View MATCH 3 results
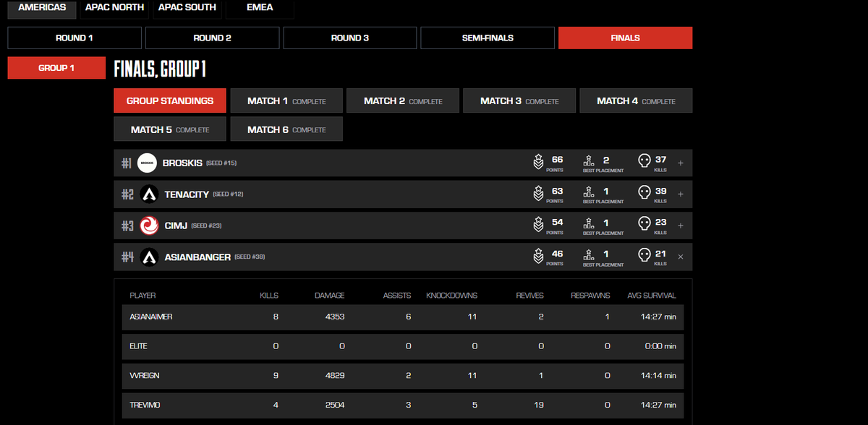The width and height of the screenshot is (868, 425). [519, 100]
